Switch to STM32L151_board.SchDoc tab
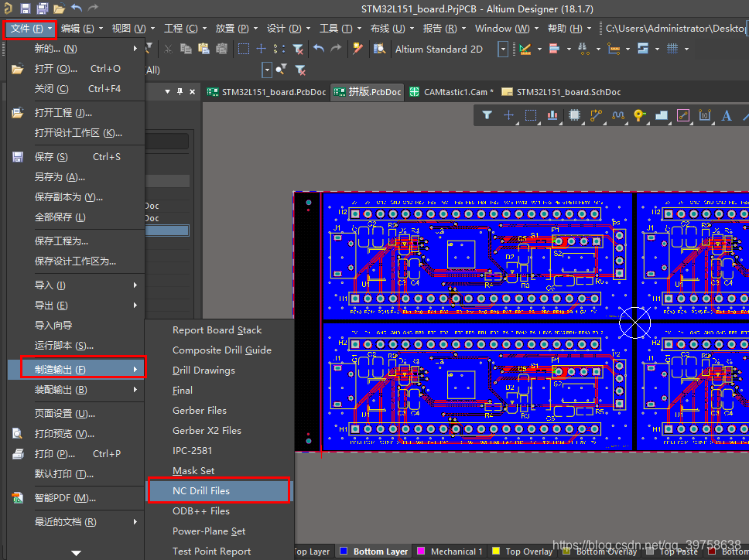The height and width of the screenshot is (560, 749). pos(562,92)
